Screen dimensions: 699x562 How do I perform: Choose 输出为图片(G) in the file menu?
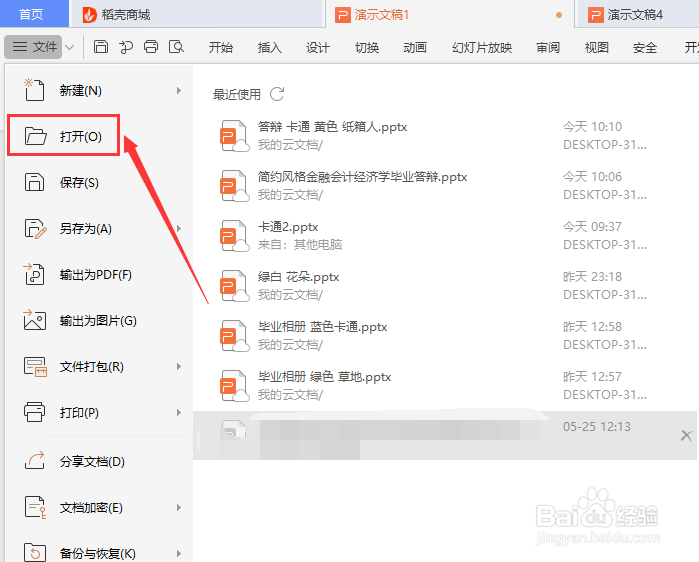(99, 320)
